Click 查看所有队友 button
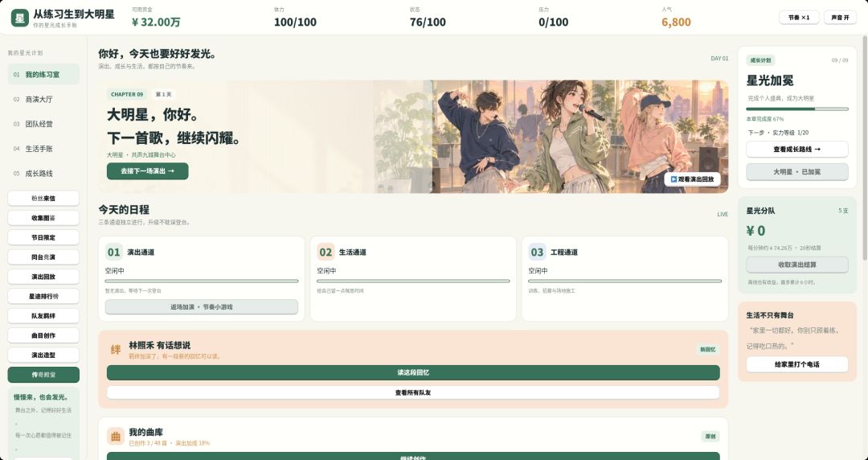Image resolution: width=868 pixels, height=460 pixels. click(413, 392)
